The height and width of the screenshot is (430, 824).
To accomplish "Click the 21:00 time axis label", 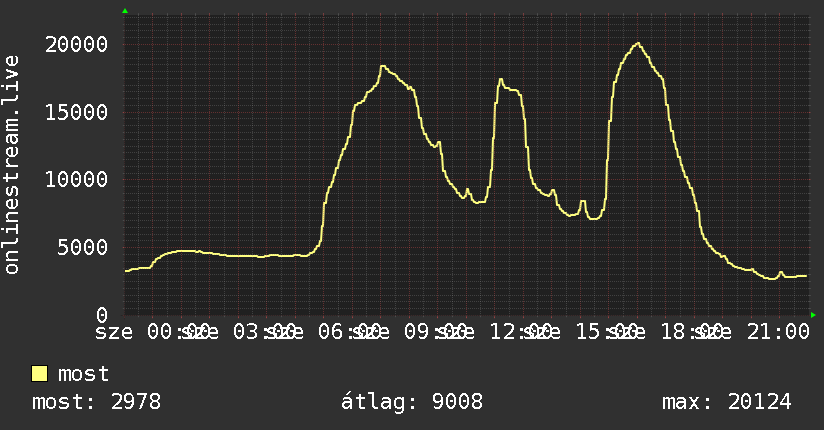I will [778, 332].
